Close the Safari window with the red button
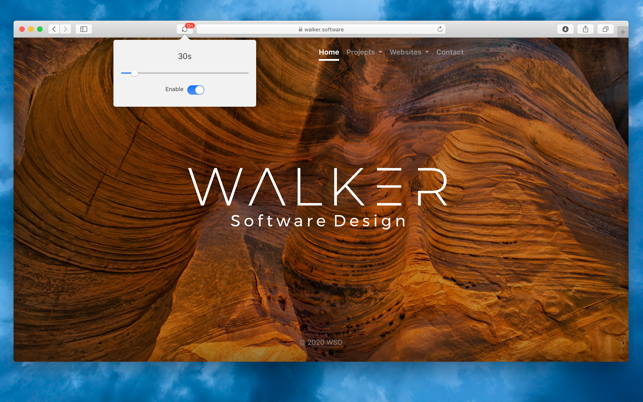This screenshot has height=402, width=643. [x=22, y=29]
